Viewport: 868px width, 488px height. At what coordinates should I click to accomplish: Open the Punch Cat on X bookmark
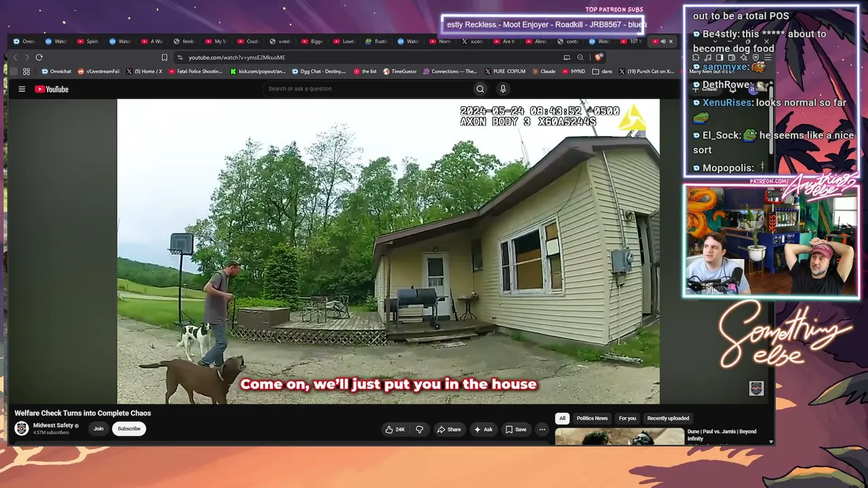pyautogui.click(x=646, y=71)
